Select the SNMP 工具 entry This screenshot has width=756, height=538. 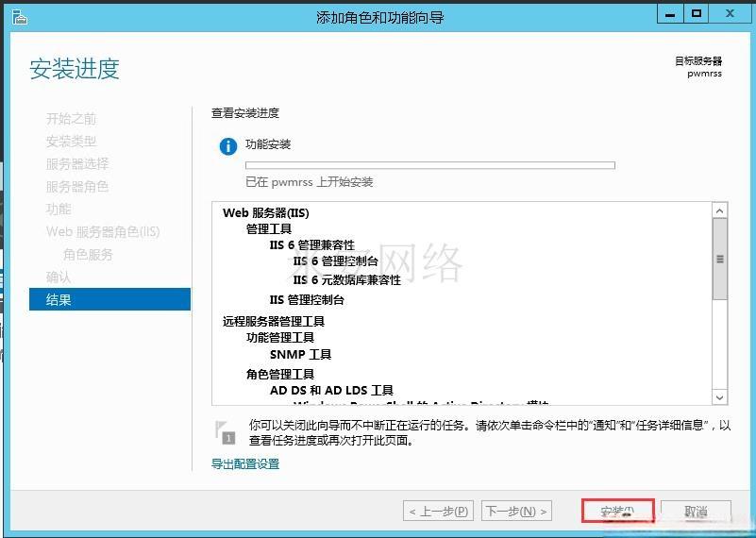tap(301, 355)
